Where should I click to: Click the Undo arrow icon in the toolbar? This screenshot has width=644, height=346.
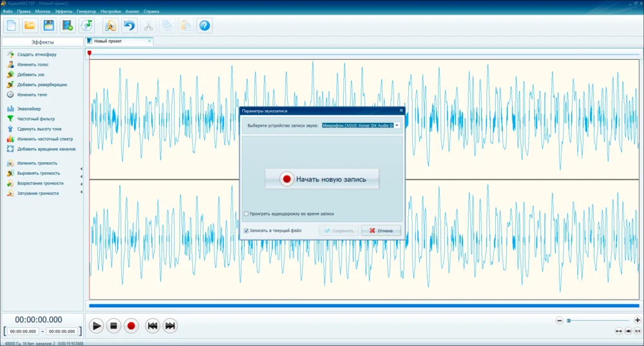129,26
